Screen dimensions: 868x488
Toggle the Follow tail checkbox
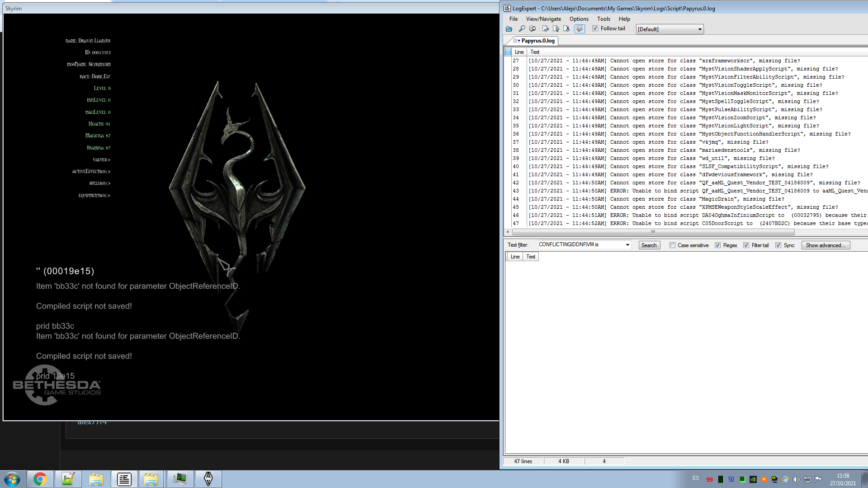(x=595, y=28)
